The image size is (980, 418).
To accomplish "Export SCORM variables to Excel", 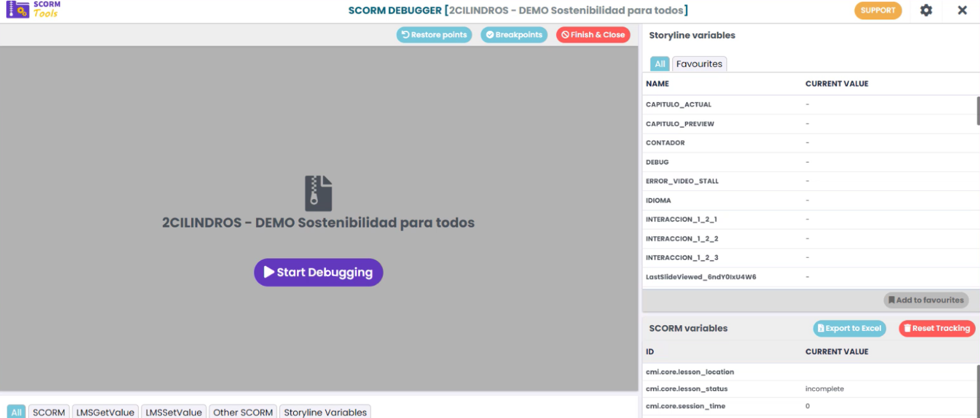I will pyautogui.click(x=849, y=329).
